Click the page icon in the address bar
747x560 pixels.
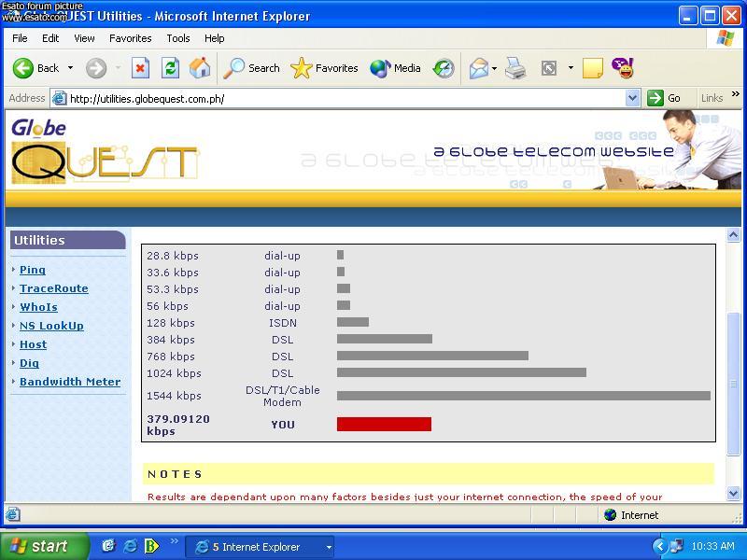(x=59, y=99)
